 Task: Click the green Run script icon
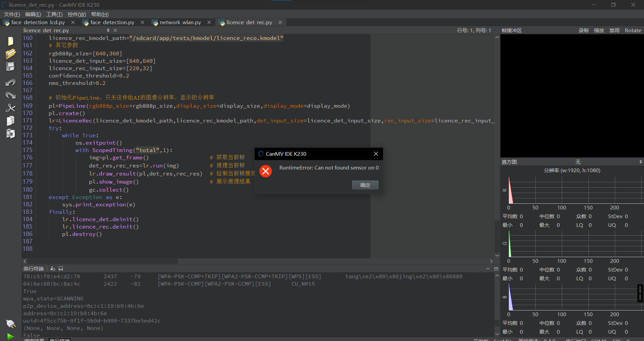click(x=10, y=336)
